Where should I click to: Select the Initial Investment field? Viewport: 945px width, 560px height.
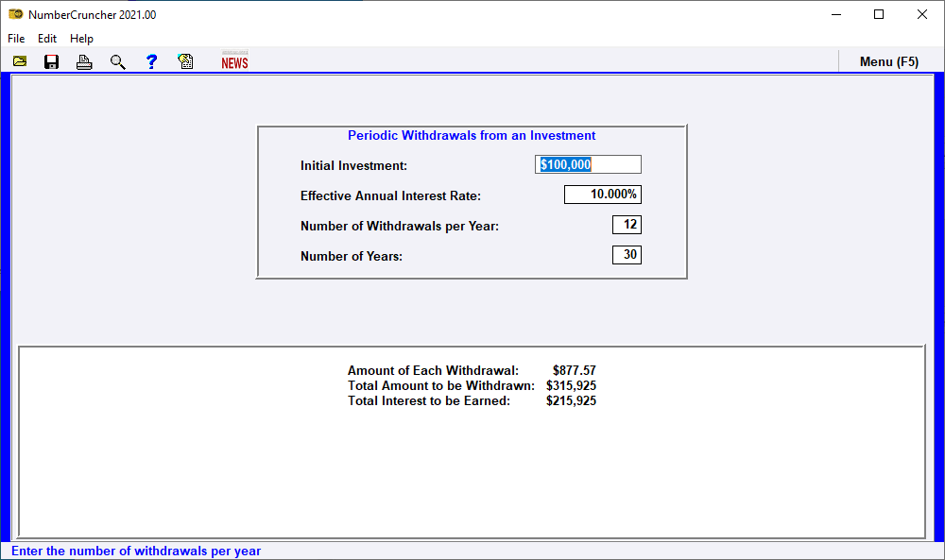pyautogui.click(x=588, y=164)
